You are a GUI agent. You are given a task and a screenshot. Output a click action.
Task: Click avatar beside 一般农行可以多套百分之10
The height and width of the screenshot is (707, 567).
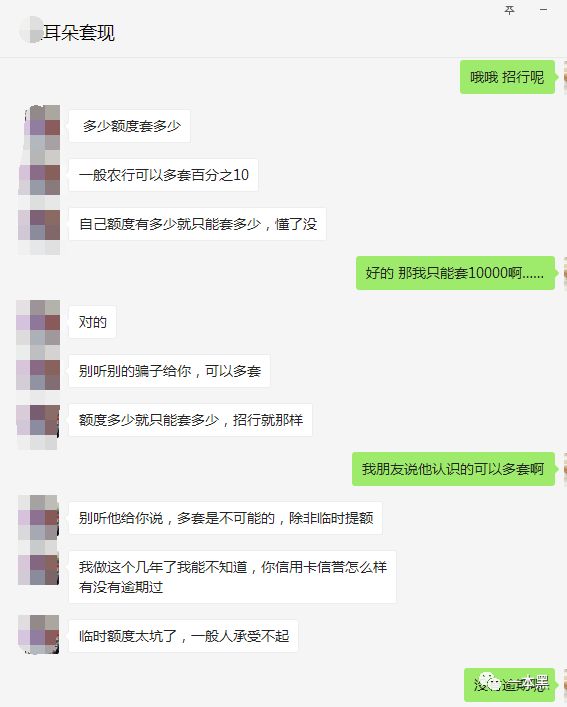point(39,176)
